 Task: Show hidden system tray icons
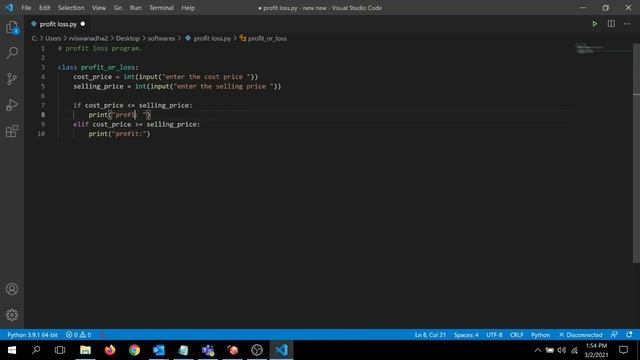[538, 350]
